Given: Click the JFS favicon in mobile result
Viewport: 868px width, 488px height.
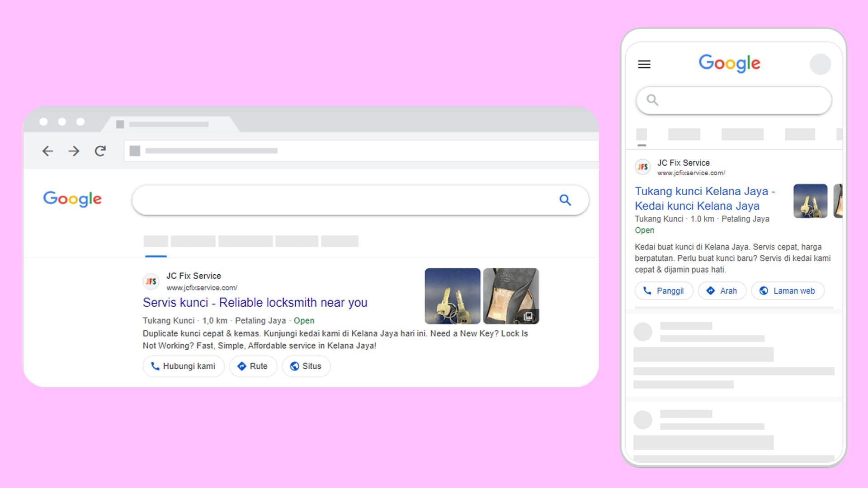Looking at the screenshot, I should 642,167.
